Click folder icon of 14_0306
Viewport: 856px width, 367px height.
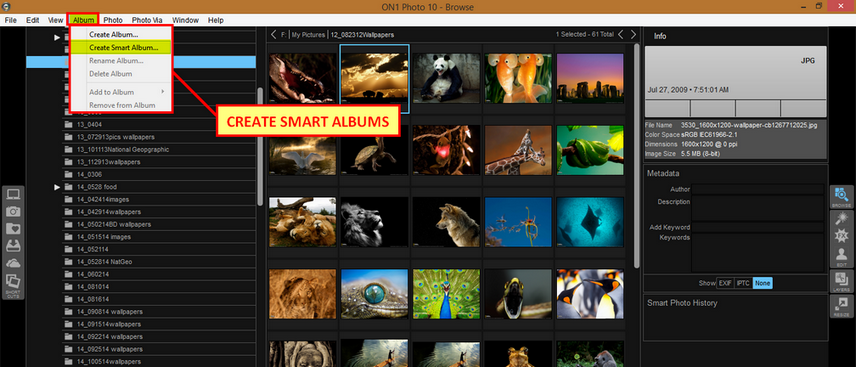coord(68,174)
